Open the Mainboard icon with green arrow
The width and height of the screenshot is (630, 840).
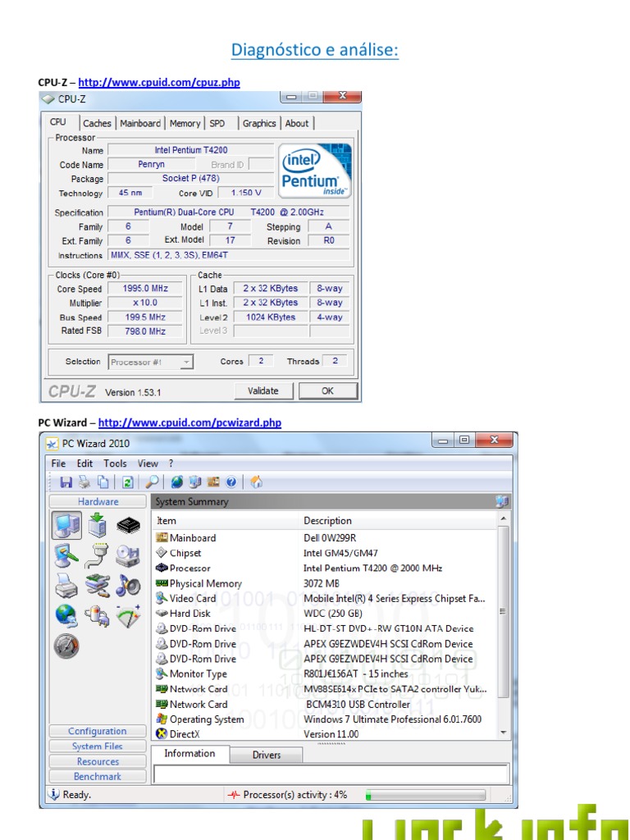98,525
